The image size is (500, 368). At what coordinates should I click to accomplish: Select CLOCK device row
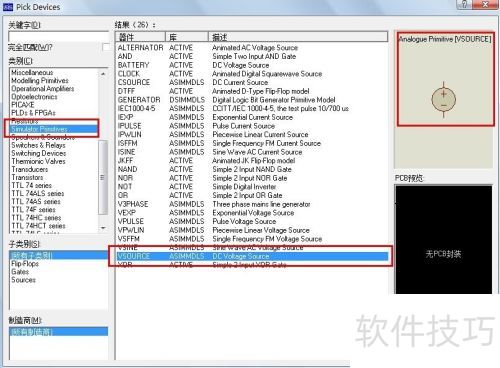click(x=252, y=74)
